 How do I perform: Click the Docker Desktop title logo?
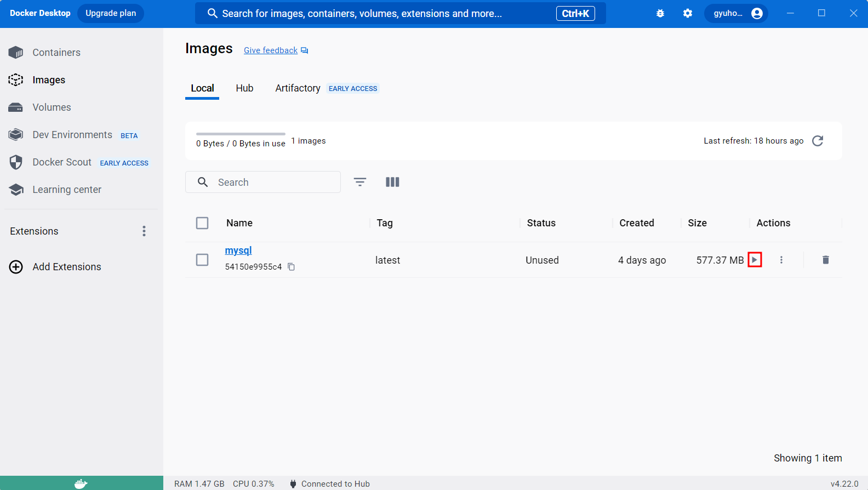coord(40,13)
